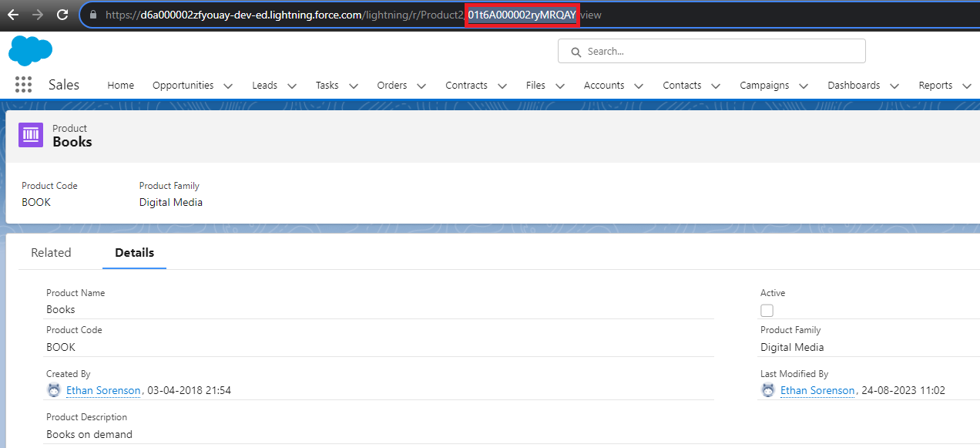The height and width of the screenshot is (448, 980).
Task: Click the Sales app name
Action: [x=64, y=85]
